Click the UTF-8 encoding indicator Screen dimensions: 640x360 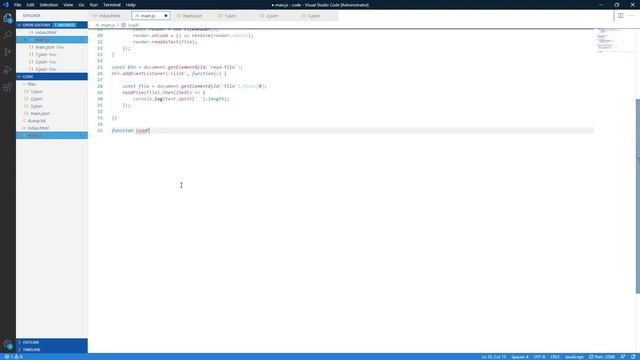[539, 357]
